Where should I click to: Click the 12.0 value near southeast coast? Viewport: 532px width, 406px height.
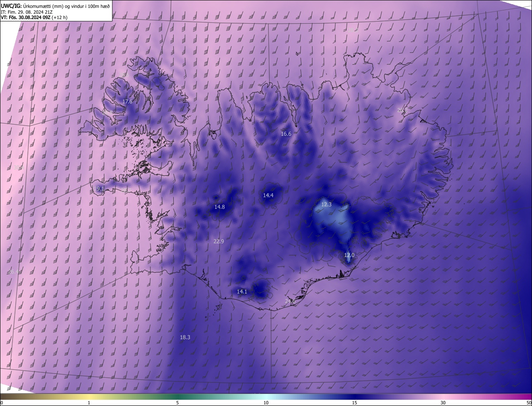click(x=349, y=255)
